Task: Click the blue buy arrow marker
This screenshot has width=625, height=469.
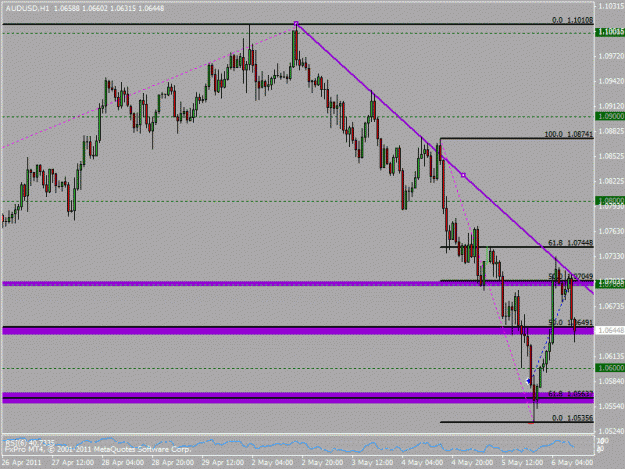Action: click(529, 381)
